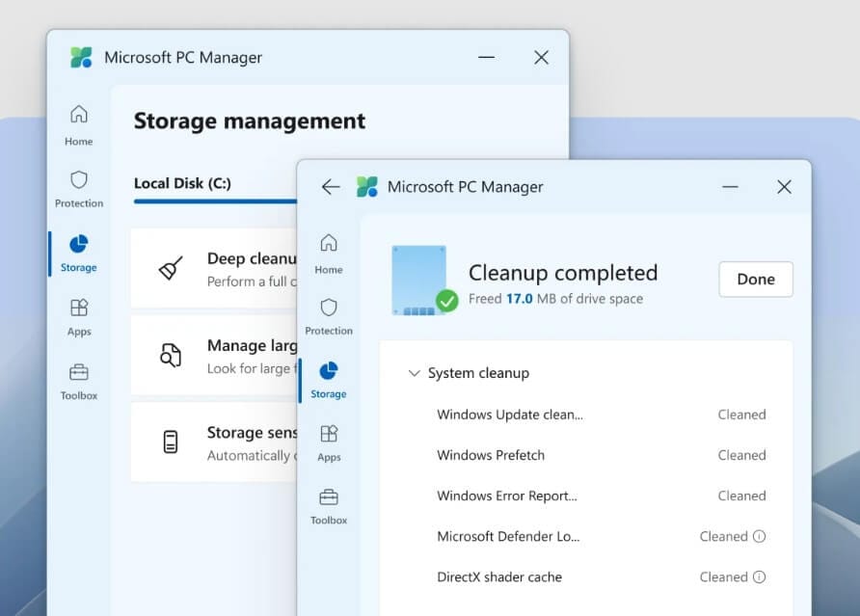Click the Storage sense device icon

tap(171, 442)
